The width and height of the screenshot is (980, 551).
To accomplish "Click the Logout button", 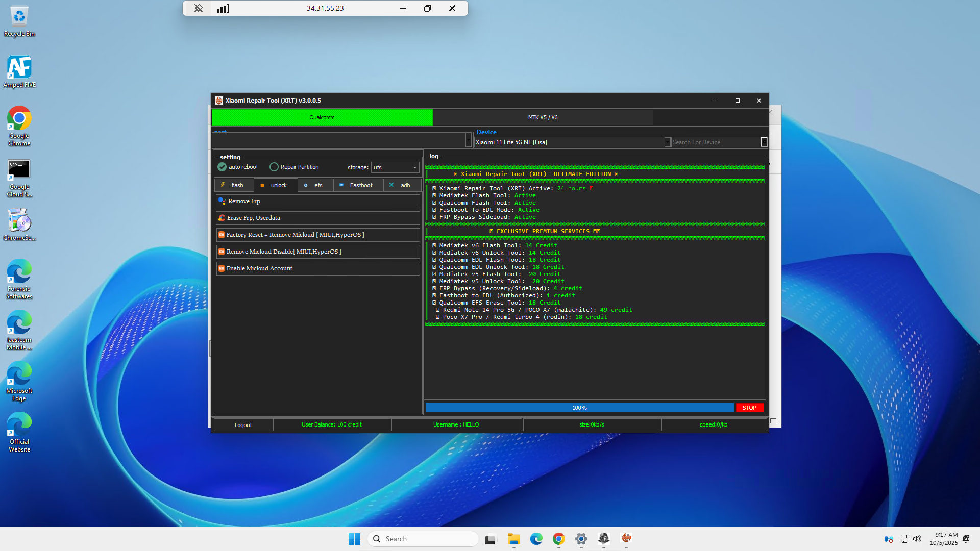I will (x=243, y=425).
